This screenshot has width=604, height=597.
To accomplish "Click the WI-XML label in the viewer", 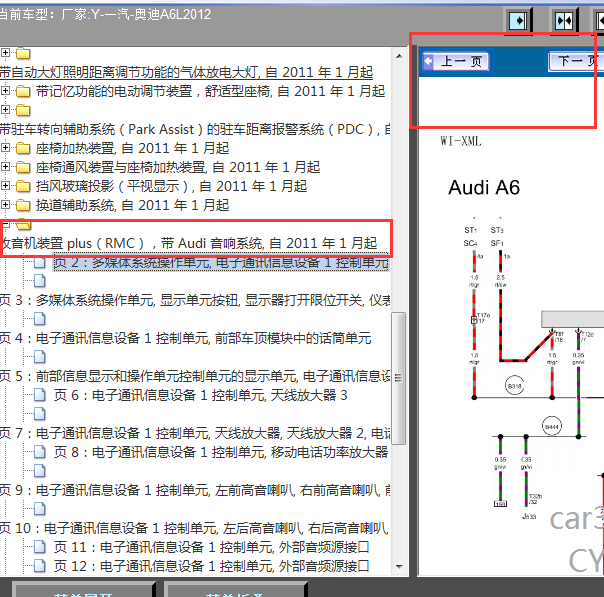I will click(x=461, y=141).
